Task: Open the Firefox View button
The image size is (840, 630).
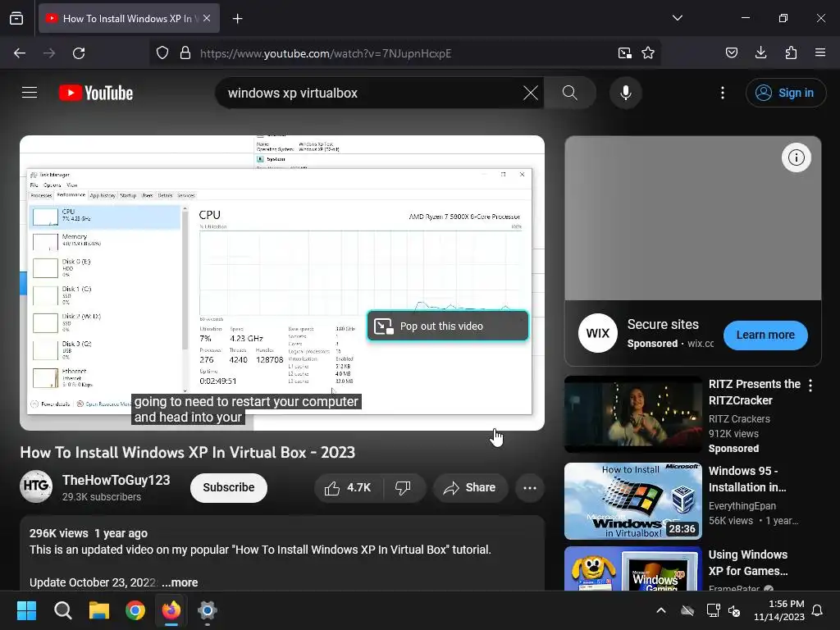Action: pyautogui.click(x=16, y=18)
